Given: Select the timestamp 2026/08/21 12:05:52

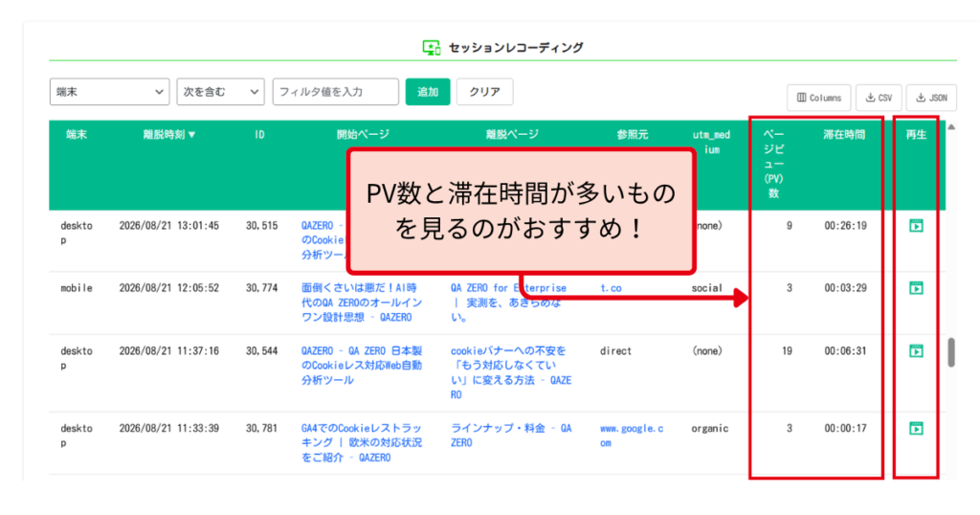Looking at the screenshot, I should (x=168, y=288).
